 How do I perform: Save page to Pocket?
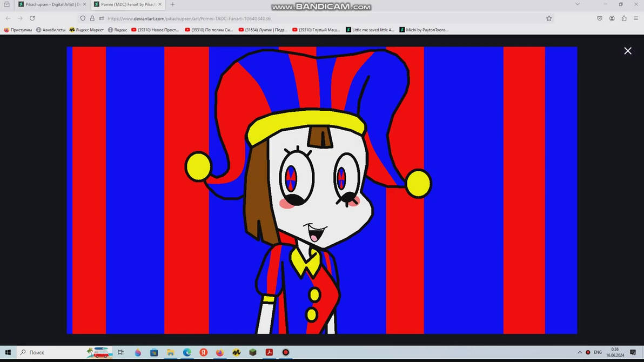click(x=600, y=18)
